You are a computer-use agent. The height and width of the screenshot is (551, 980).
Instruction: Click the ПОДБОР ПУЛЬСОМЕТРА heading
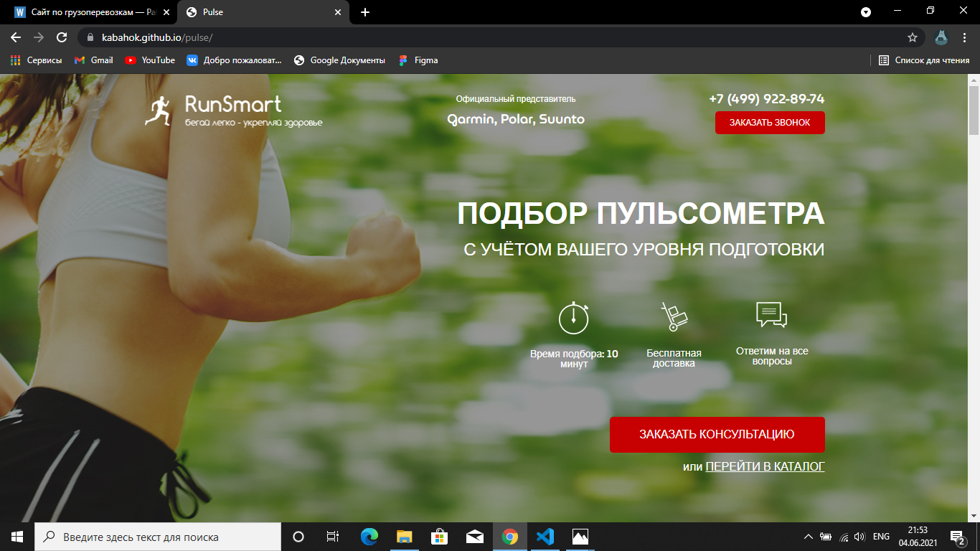641,214
